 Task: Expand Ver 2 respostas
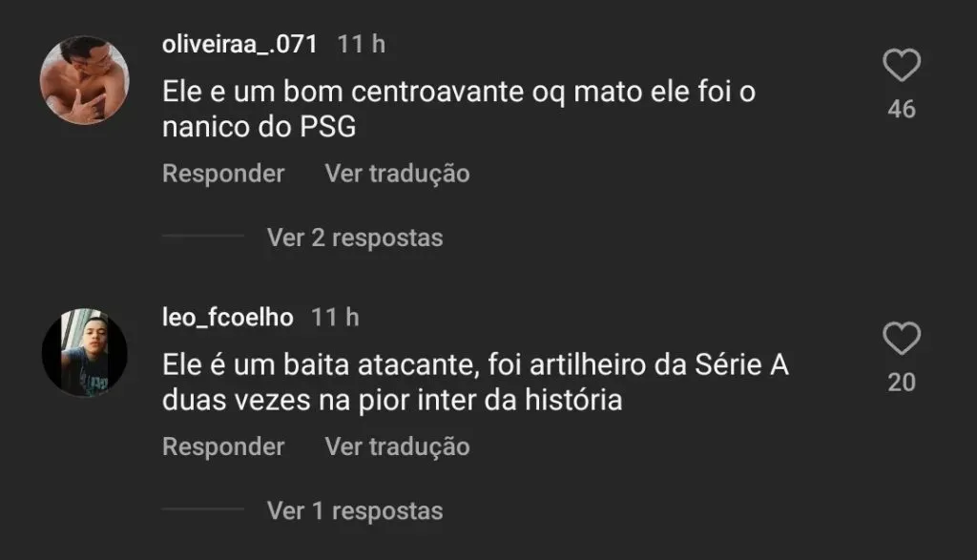click(x=355, y=238)
